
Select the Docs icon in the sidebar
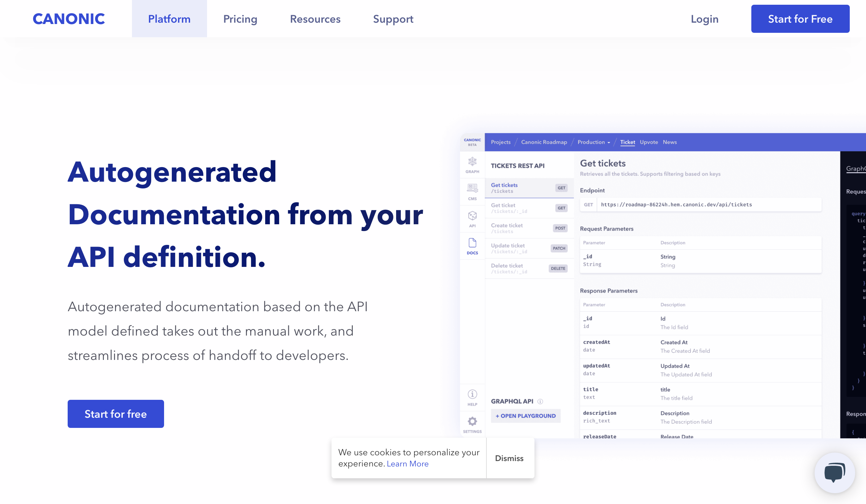coord(472,246)
